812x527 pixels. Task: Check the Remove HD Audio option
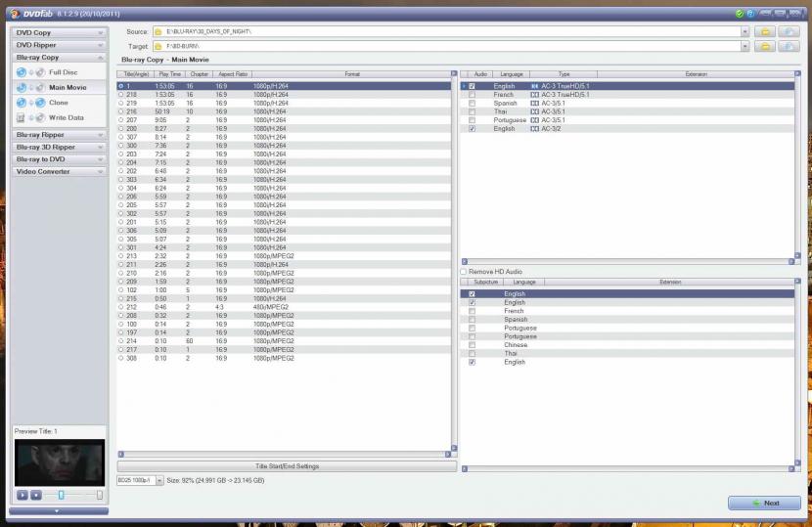pos(464,271)
